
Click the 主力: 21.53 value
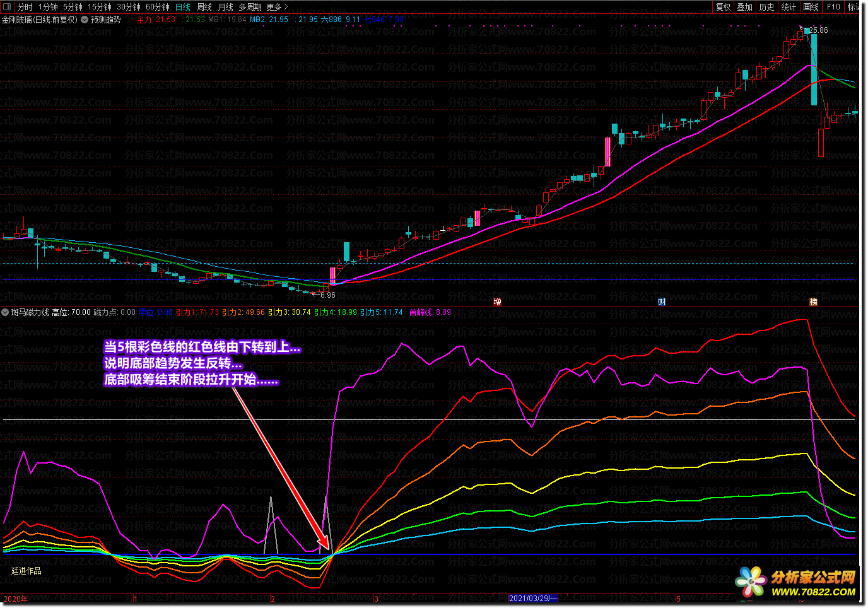156,20
